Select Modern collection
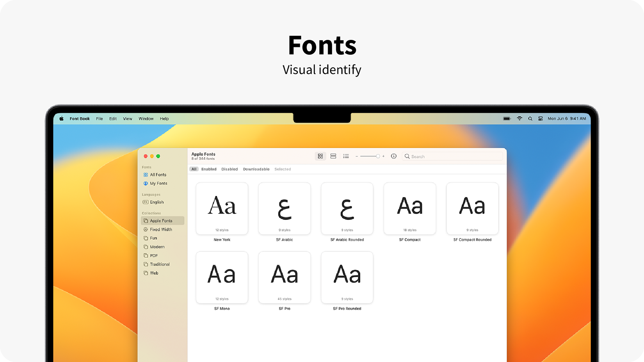Viewport: 644px width, 362px height. (162, 247)
